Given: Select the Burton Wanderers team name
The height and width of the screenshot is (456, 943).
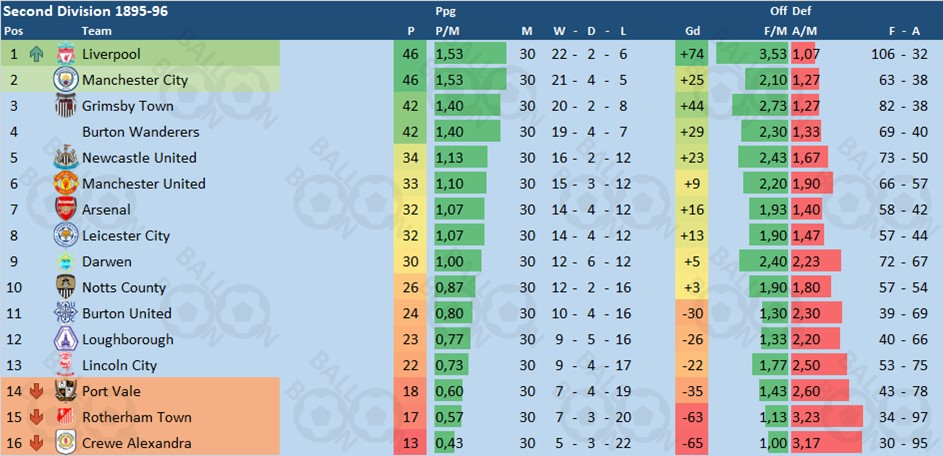Looking at the screenshot, I should (141, 132).
